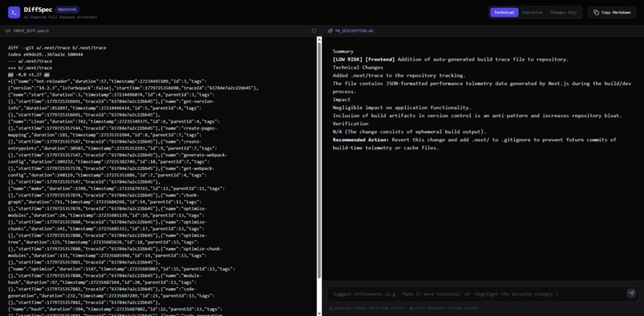Click the '--- a/.next/trace' line
Image resolution: width=644 pixels, height=316 pixels.
point(30,61)
